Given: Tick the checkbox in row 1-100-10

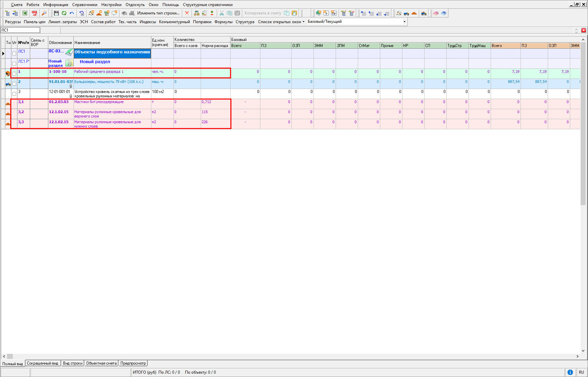Looking at the screenshot, I should [14, 74].
